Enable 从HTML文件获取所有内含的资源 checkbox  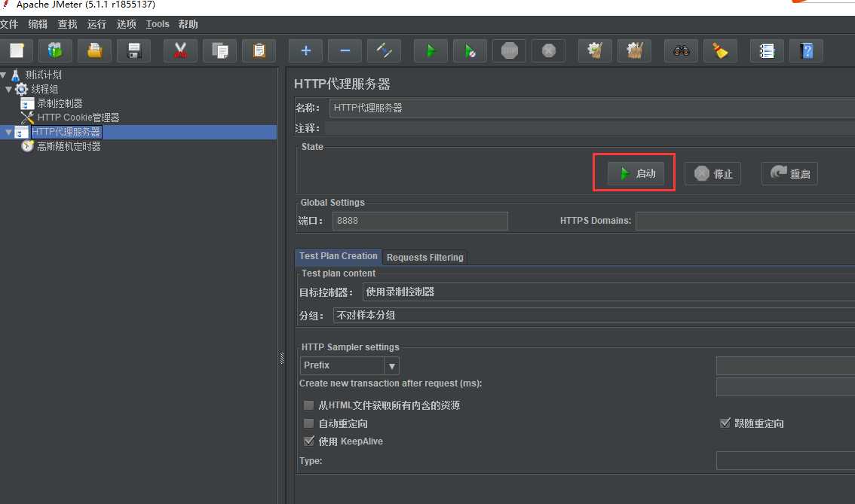[x=308, y=405]
